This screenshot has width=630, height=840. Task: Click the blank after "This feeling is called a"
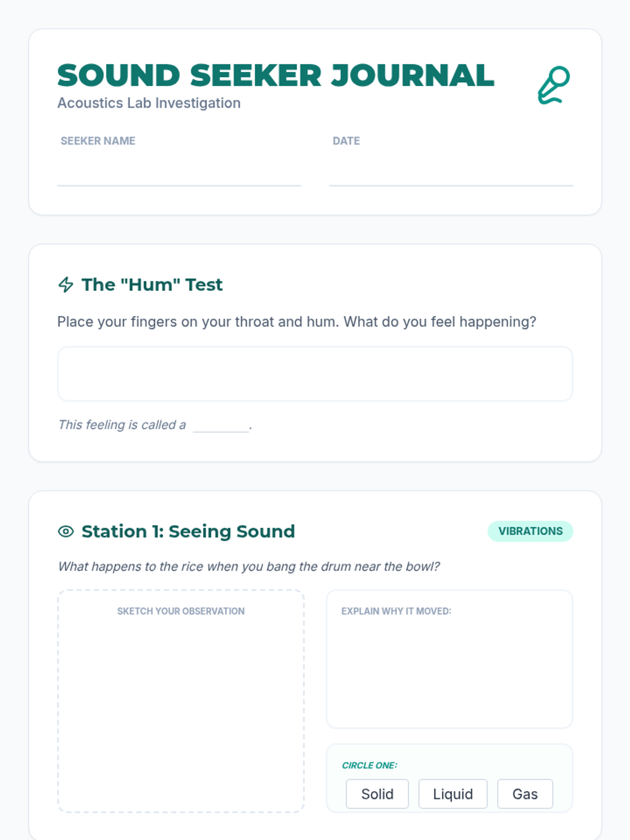(x=220, y=425)
